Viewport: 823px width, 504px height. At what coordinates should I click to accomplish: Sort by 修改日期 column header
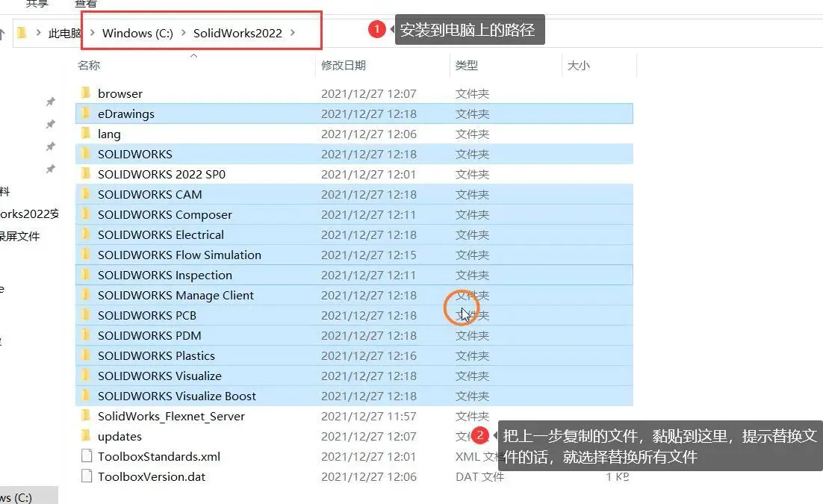[344, 65]
